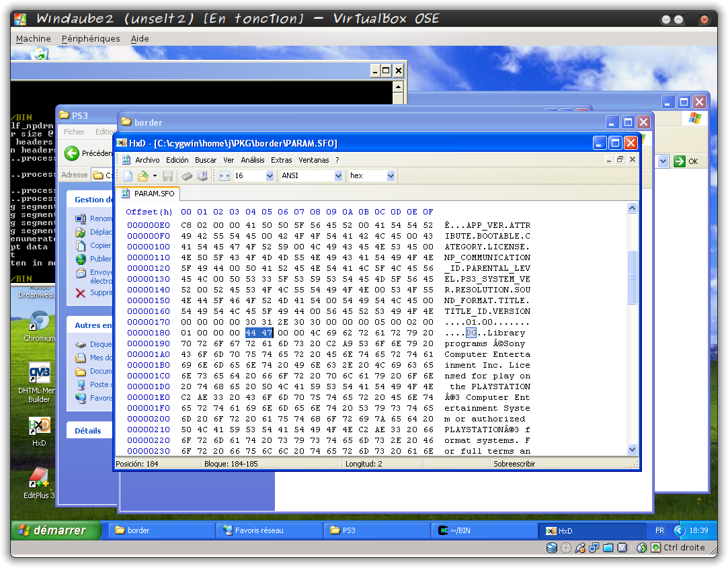Open DHTML Menu Builder desktop icon
728x570 pixels.
pos(39,382)
